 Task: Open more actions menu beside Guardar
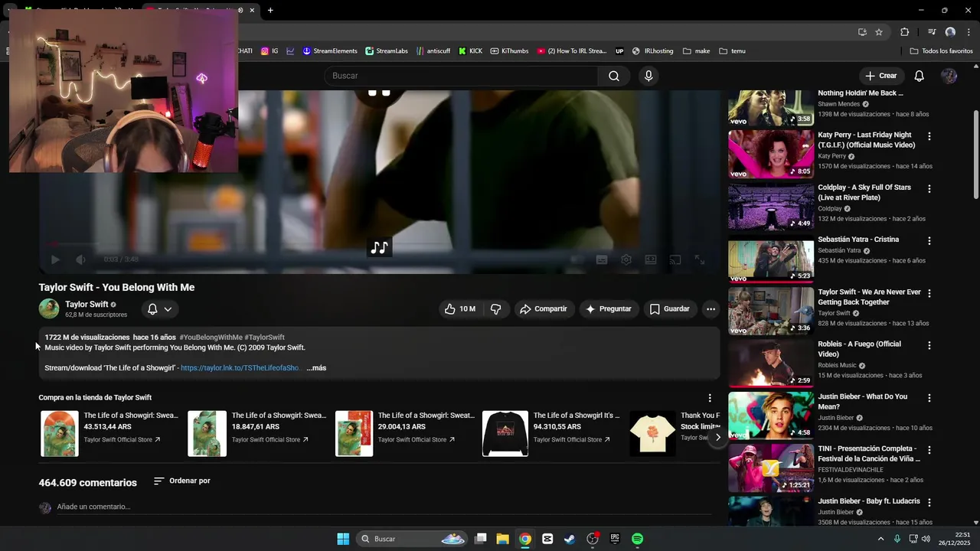point(710,309)
